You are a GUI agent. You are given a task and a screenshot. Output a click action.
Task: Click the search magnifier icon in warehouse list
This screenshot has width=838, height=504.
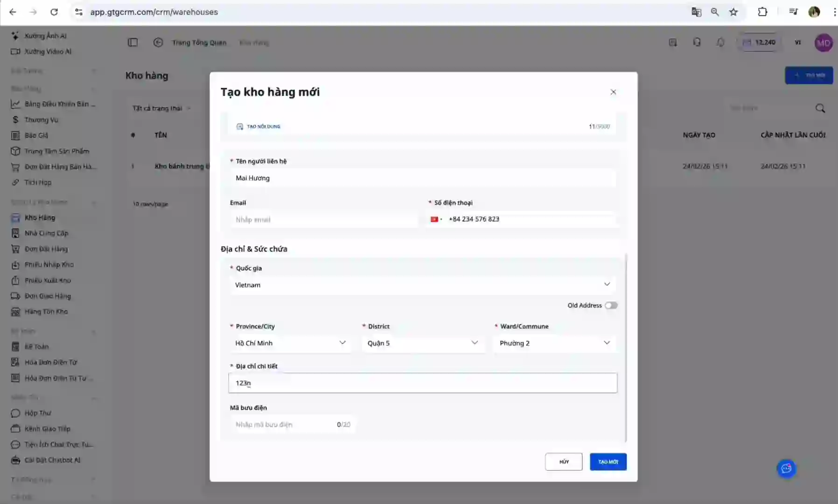(820, 108)
